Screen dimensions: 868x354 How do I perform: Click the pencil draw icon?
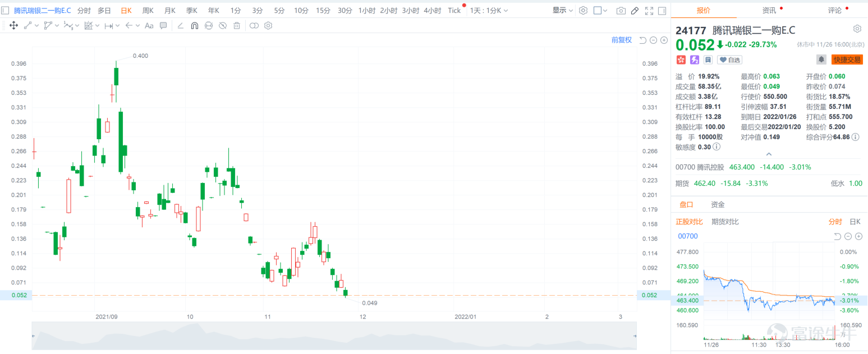click(x=635, y=10)
